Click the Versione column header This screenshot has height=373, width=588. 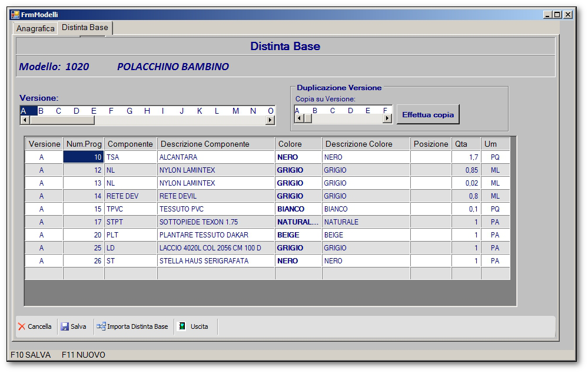tap(44, 144)
